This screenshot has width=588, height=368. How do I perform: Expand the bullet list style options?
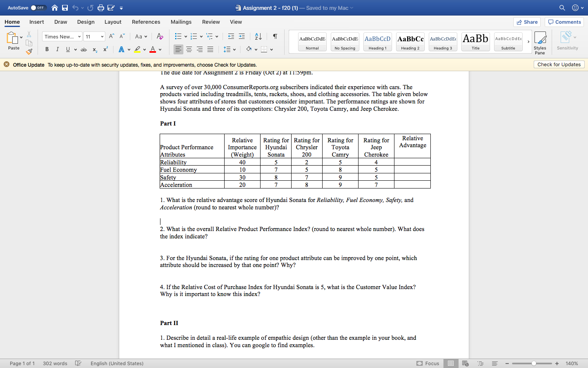(x=186, y=37)
